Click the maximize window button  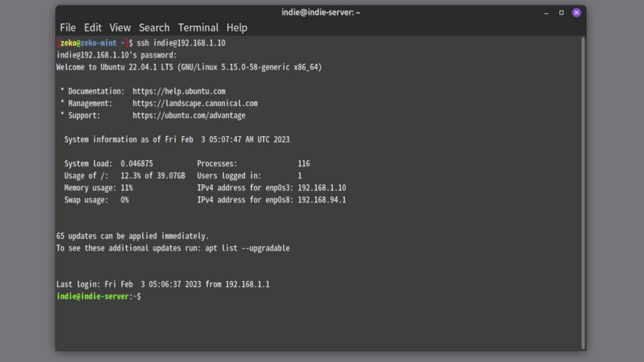coord(561,13)
